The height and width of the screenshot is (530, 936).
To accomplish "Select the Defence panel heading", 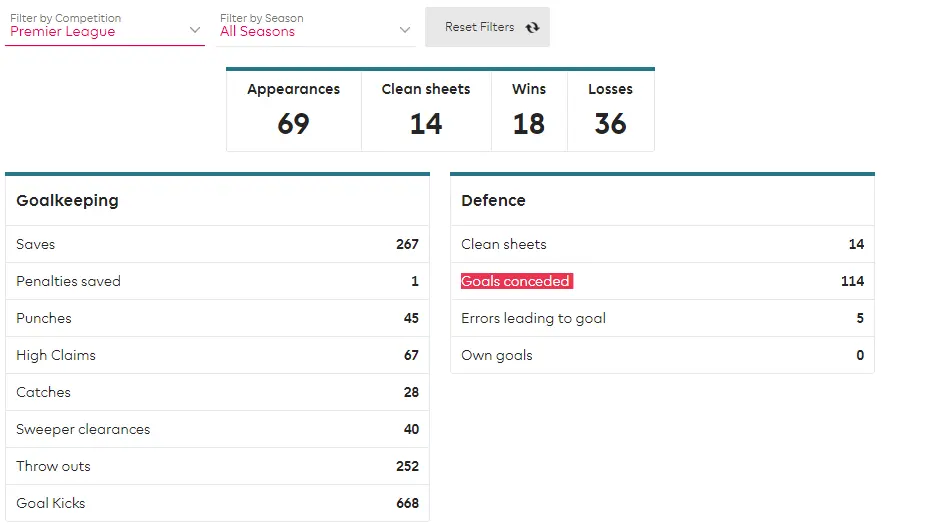I will tap(493, 200).
